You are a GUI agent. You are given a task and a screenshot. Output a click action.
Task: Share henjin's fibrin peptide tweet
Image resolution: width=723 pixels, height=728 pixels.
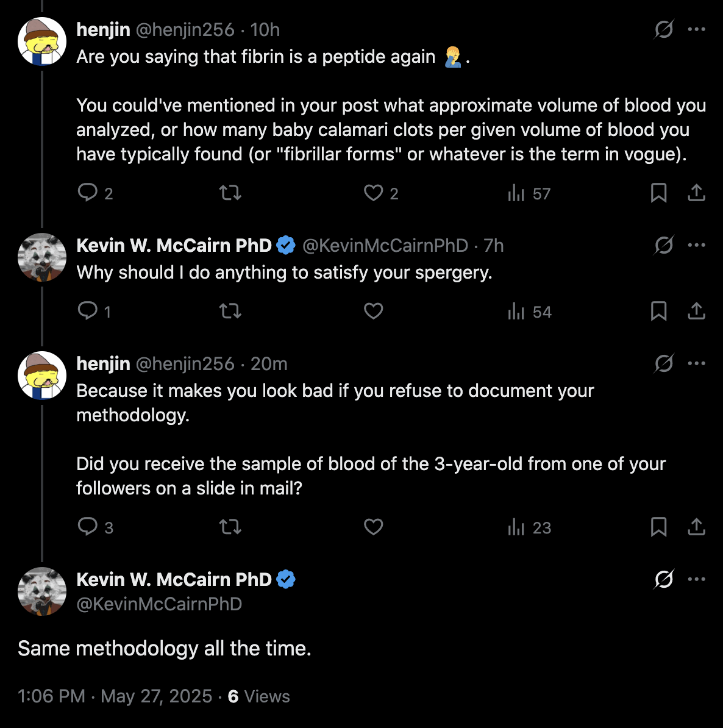[x=696, y=193]
